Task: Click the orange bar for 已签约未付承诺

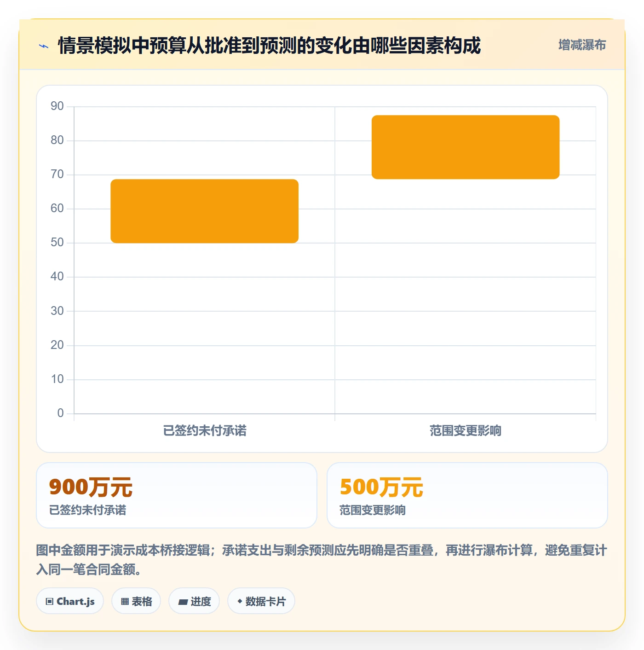Action: (205, 211)
